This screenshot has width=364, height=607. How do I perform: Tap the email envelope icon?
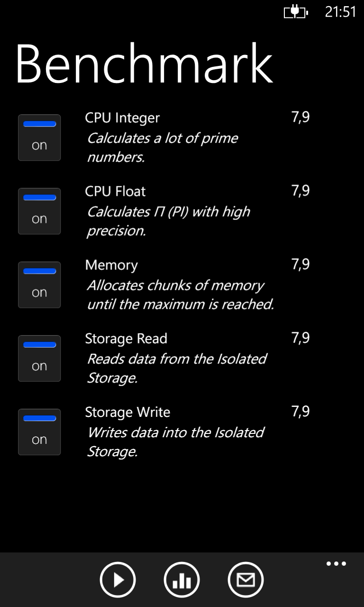point(246,579)
